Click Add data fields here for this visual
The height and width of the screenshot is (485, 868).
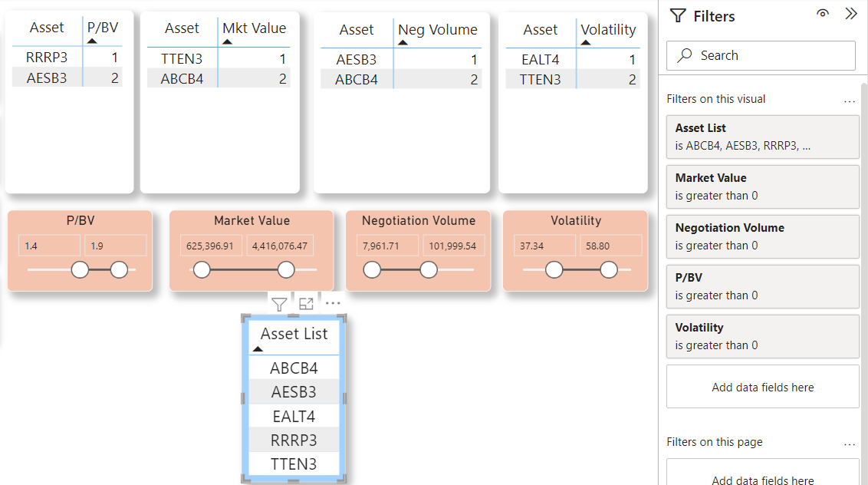pos(762,387)
